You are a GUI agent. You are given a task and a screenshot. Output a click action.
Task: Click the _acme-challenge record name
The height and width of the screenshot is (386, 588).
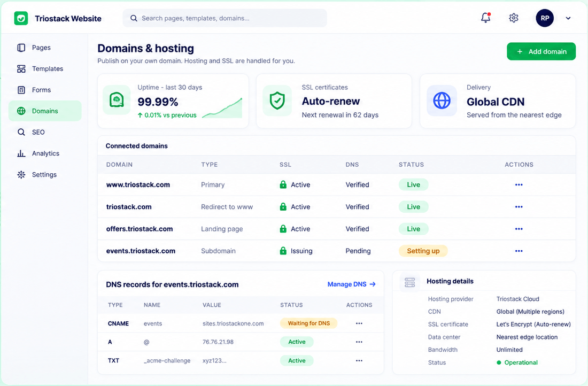[167, 360]
